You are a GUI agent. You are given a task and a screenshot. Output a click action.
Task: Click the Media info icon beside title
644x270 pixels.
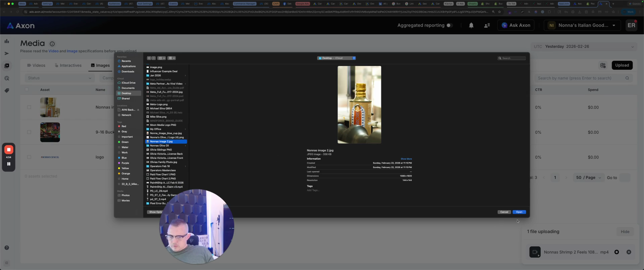52,44
